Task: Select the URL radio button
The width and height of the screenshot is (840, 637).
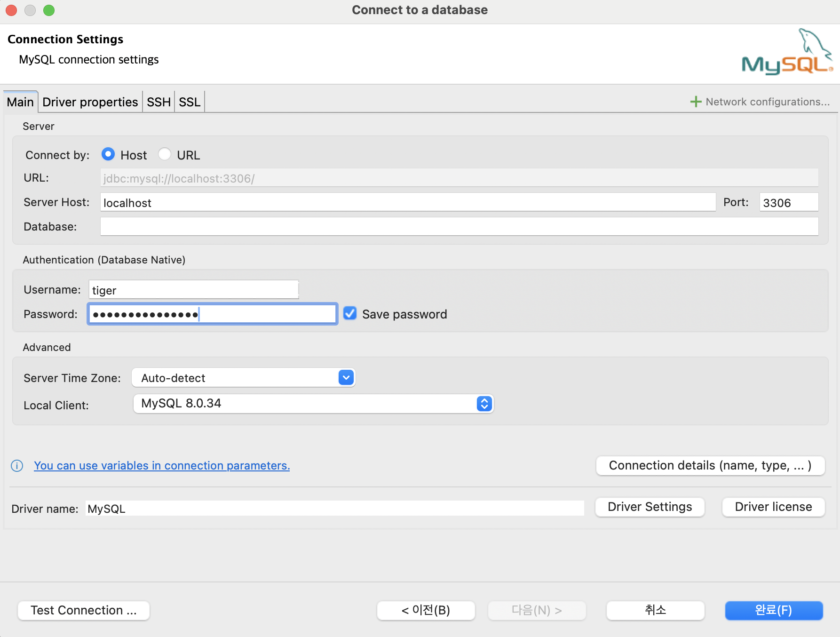Action: point(165,154)
